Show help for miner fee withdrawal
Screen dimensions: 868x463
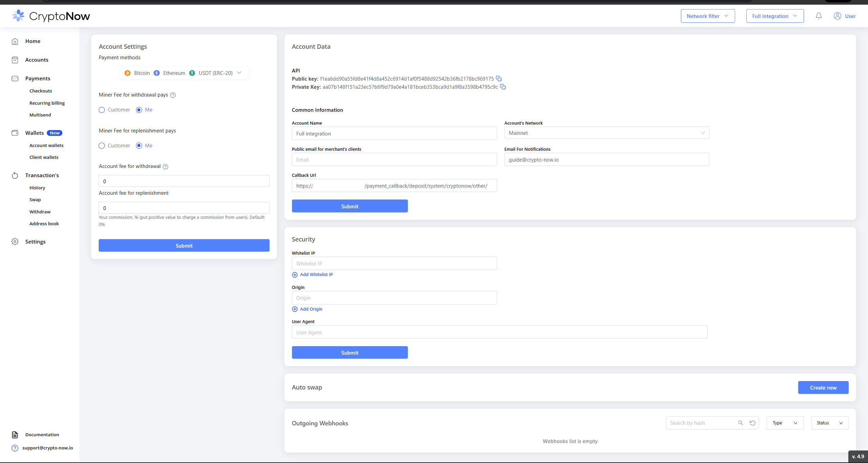pos(173,95)
